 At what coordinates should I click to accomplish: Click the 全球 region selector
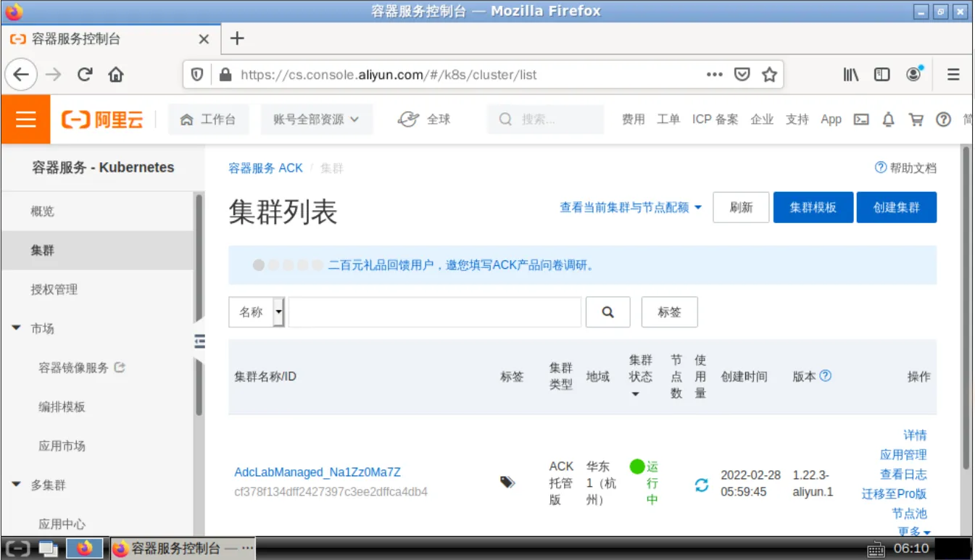coord(424,120)
